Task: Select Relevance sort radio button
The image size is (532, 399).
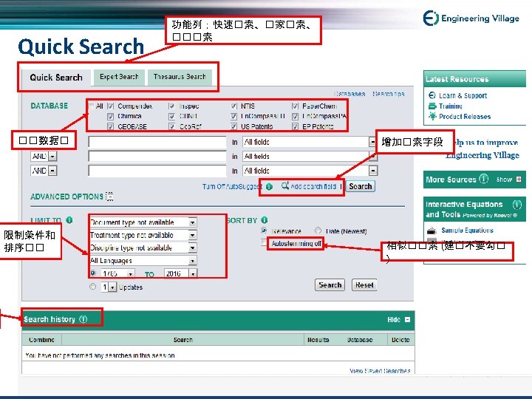Action: click(264, 231)
